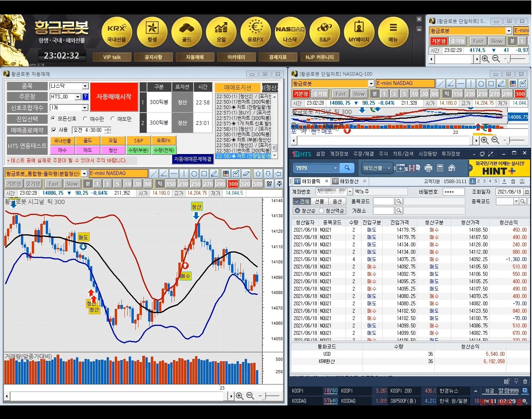The width and height of the screenshot is (532, 419).
Task: Select 모든신호 radio button
Action: point(53,118)
